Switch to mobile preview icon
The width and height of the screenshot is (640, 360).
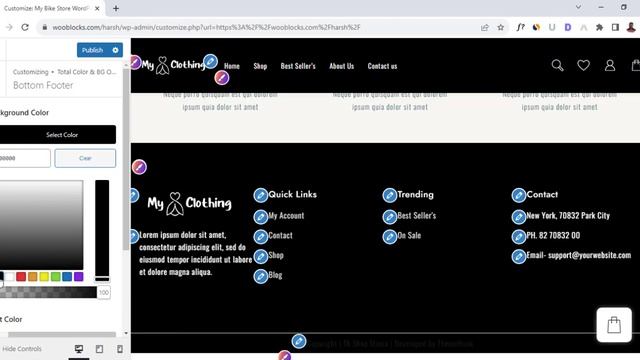coord(120,349)
